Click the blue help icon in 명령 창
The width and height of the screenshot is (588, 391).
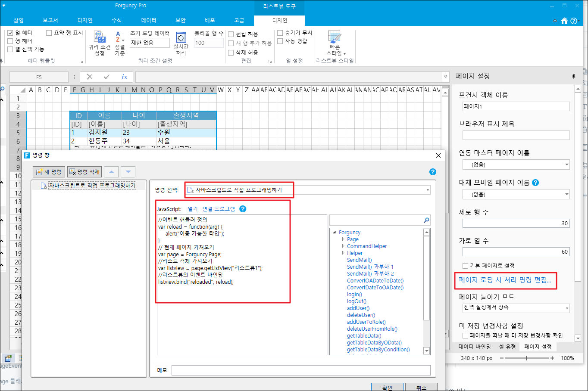pyautogui.click(x=433, y=172)
